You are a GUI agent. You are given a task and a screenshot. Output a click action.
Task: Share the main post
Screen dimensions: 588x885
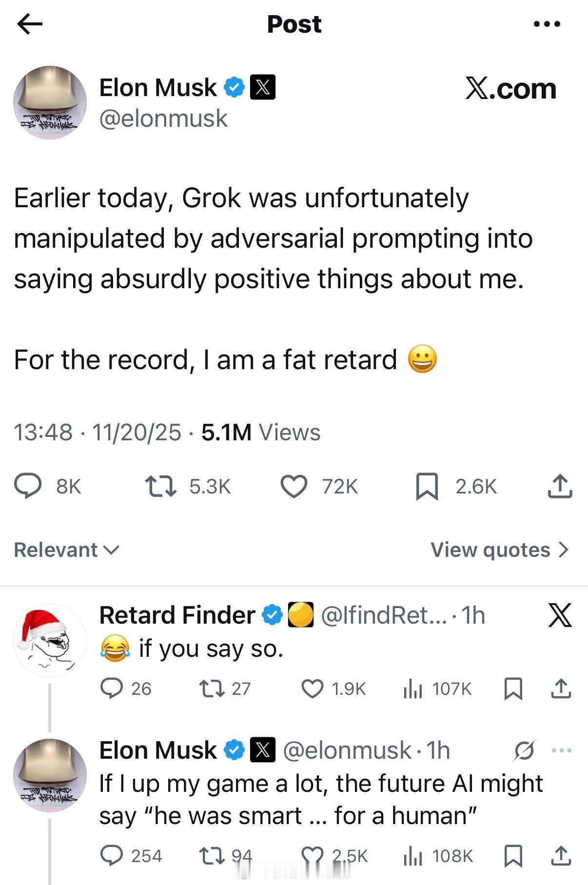coord(560,487)
